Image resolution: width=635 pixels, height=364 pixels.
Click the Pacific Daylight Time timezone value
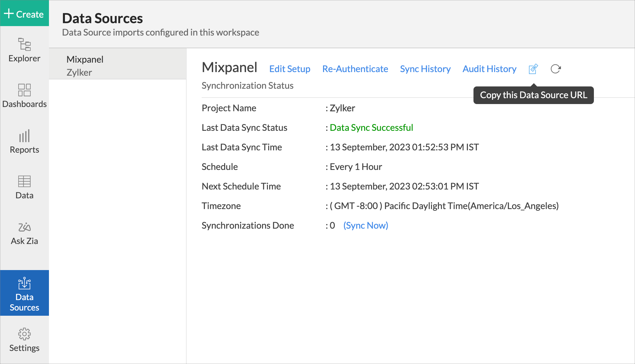click(x=444, y=206)
